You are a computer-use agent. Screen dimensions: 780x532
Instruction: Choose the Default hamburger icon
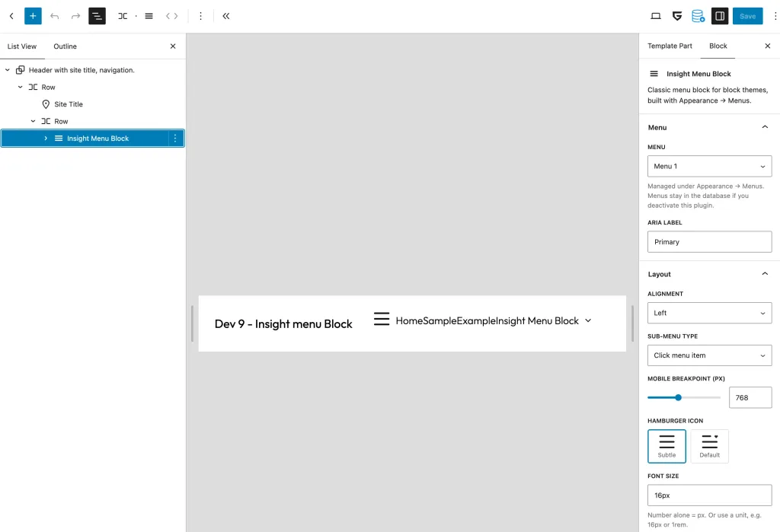tap(709, 446)
